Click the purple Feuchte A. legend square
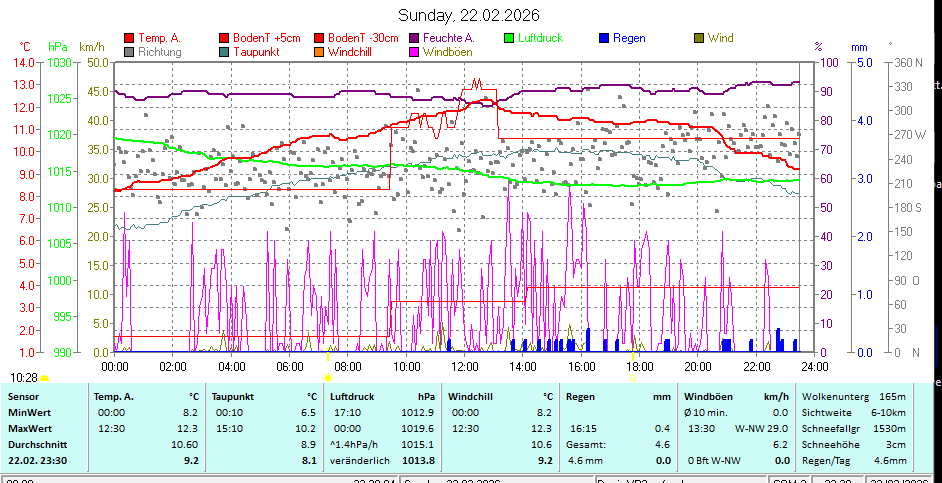 (x=415, y=38)
